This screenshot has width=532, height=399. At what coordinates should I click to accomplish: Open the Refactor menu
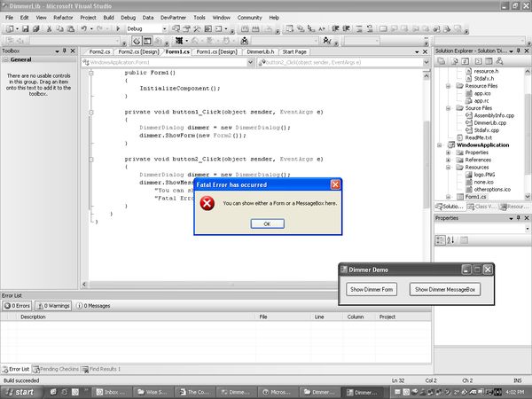click(x=63, y=18)
